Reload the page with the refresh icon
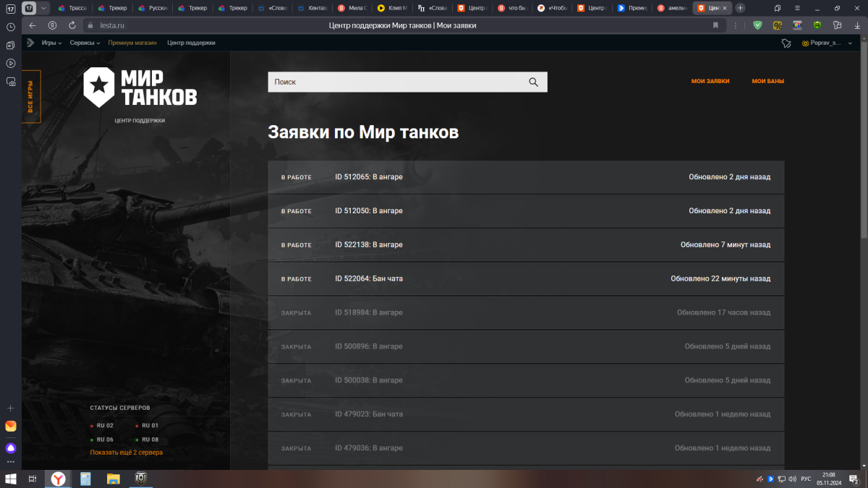 pos(72,25)
